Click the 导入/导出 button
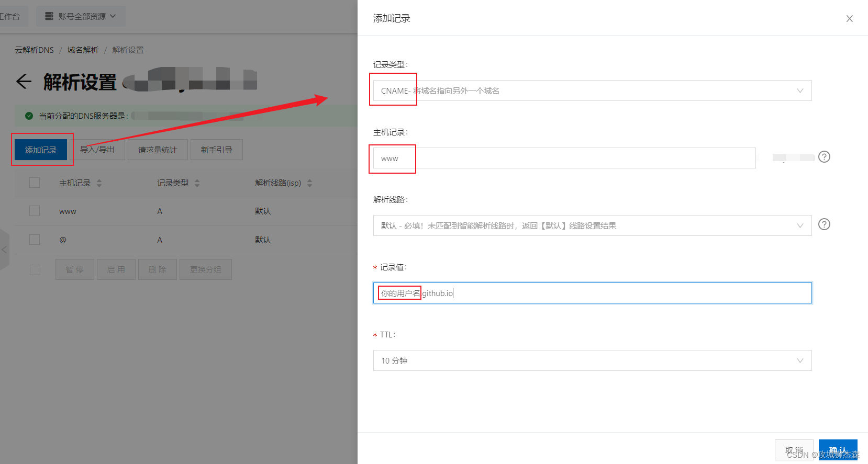The width and height of the screenshot is (868, 464). click(97, 150)
